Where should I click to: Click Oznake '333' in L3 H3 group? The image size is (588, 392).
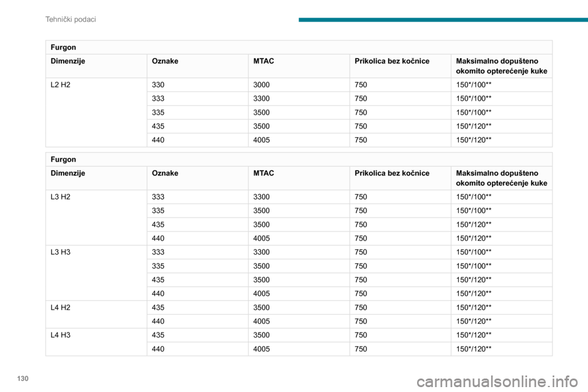tap(158, 252)
